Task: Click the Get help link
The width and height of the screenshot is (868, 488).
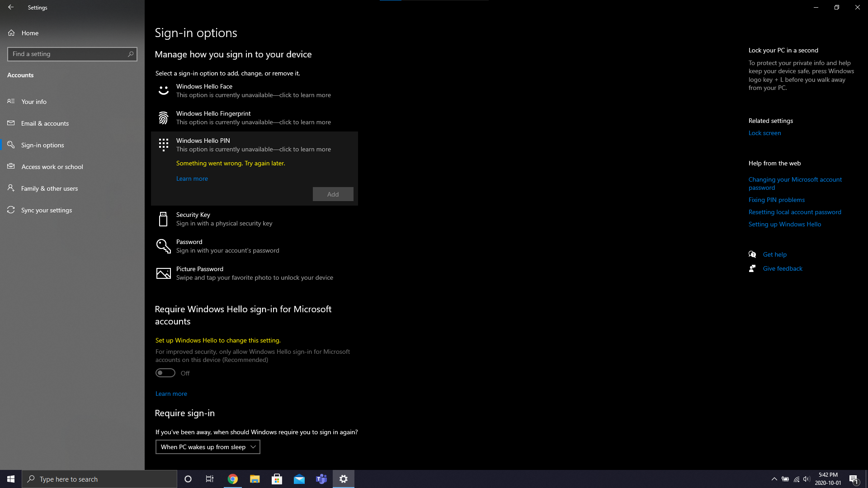Action: 774,254
